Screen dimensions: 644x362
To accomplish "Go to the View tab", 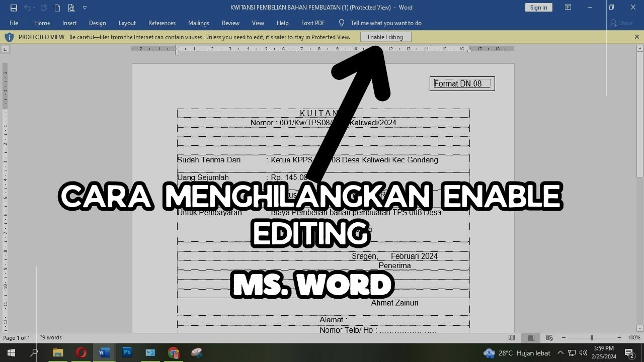I will point(258,23).
